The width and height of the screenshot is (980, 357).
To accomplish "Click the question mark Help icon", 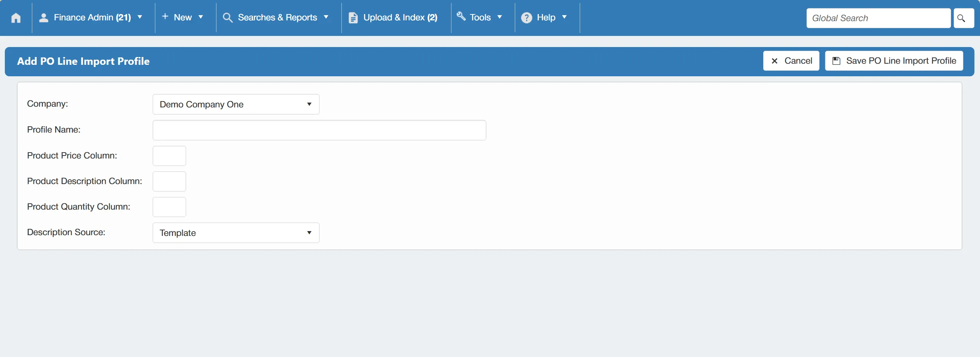I will [x=527, y=17].
